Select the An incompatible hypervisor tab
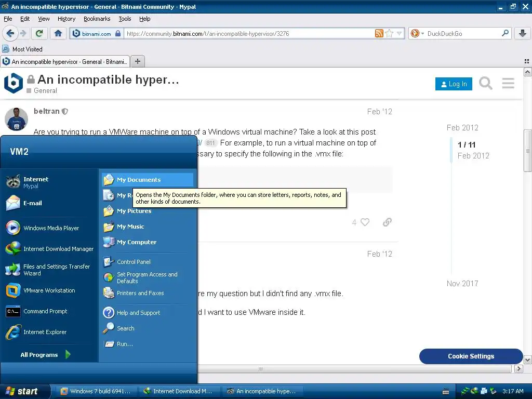 65,61
